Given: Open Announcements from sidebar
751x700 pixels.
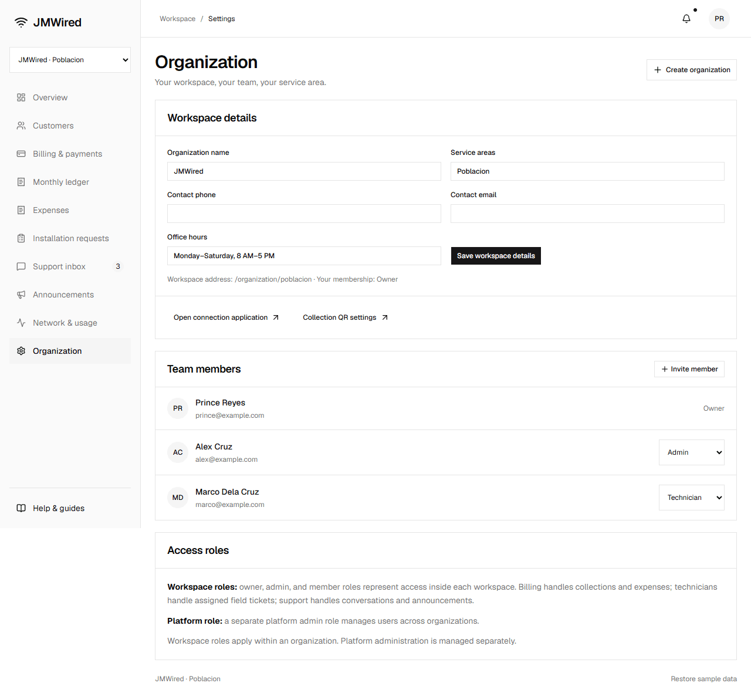Looking at the screenshot, I should pyautogui.click(x=70, y=295).
